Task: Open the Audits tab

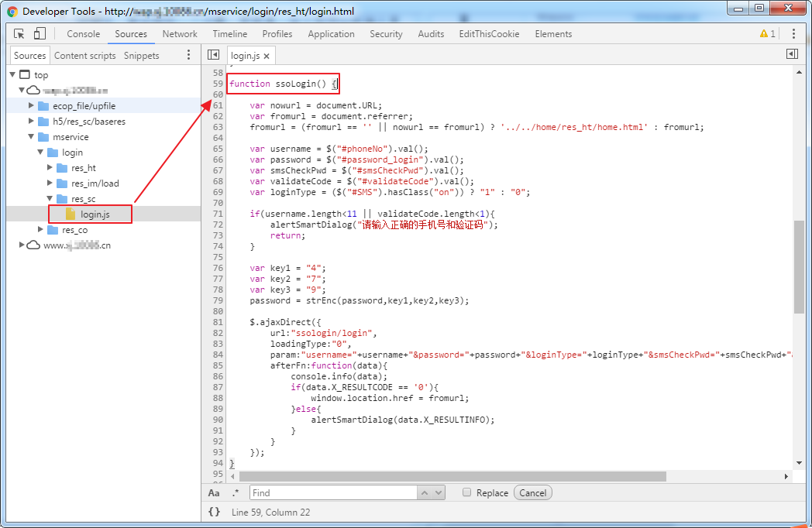Action: [431, 33]
